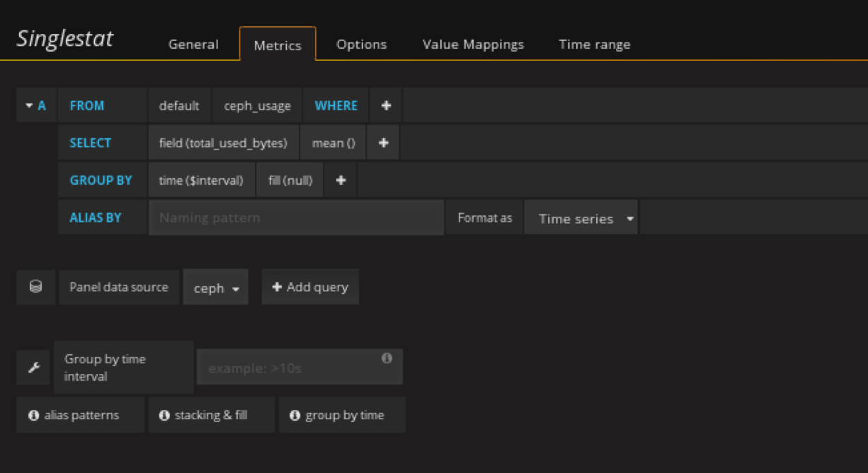Viewport: 868px width, 473px height.
Task: Click the plus icon after WHERE
Action: tap(386, 106)
